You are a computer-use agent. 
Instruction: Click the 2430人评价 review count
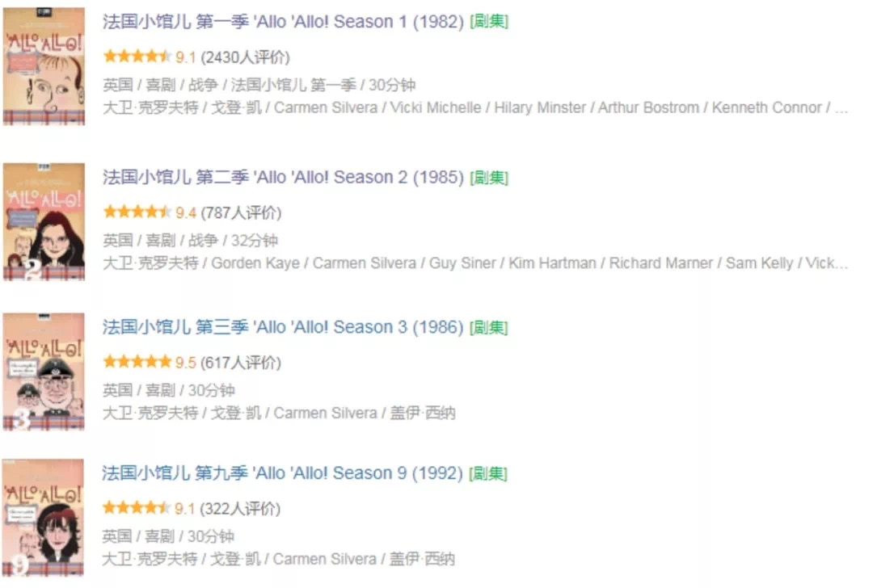pos(246,57)
